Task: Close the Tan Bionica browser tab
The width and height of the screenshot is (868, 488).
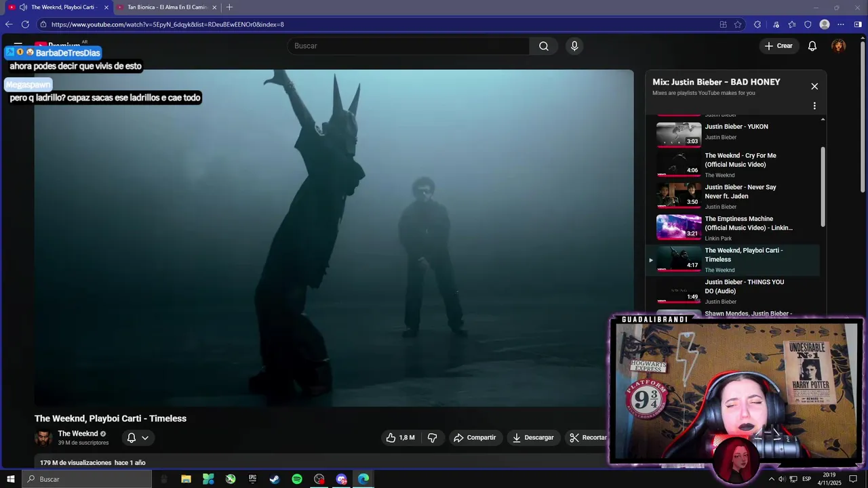Action: coord(214,7)
